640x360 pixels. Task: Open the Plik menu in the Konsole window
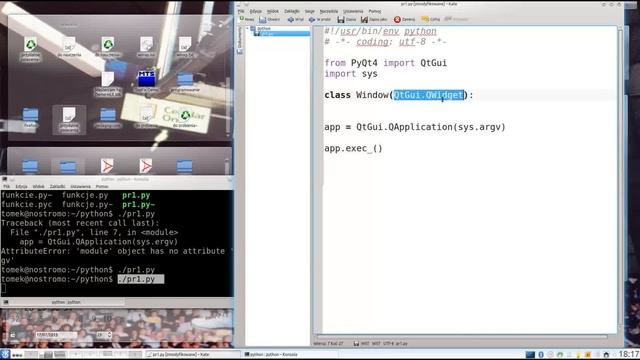point(7,187)
